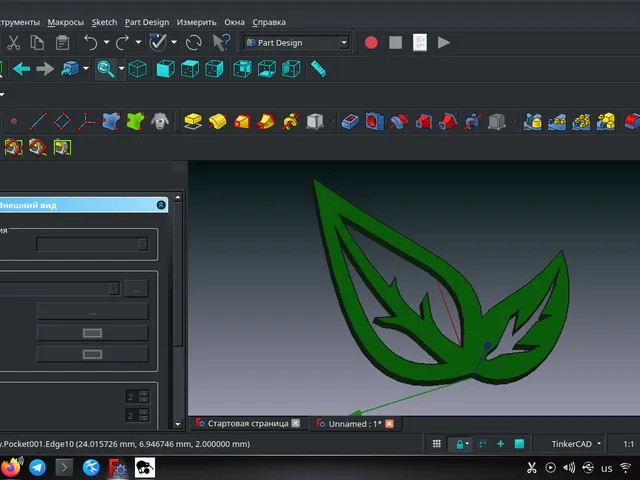Expand the Redo history dropdown arrow
Viewport: 640px width, 480px height.
click(x=138, y=42)
